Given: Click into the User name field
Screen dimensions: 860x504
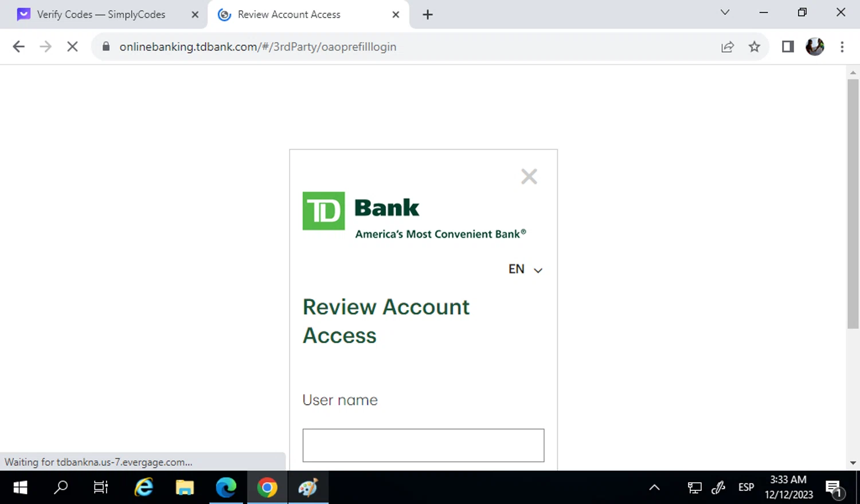Looking at the screenshot, I should (423, 445).
